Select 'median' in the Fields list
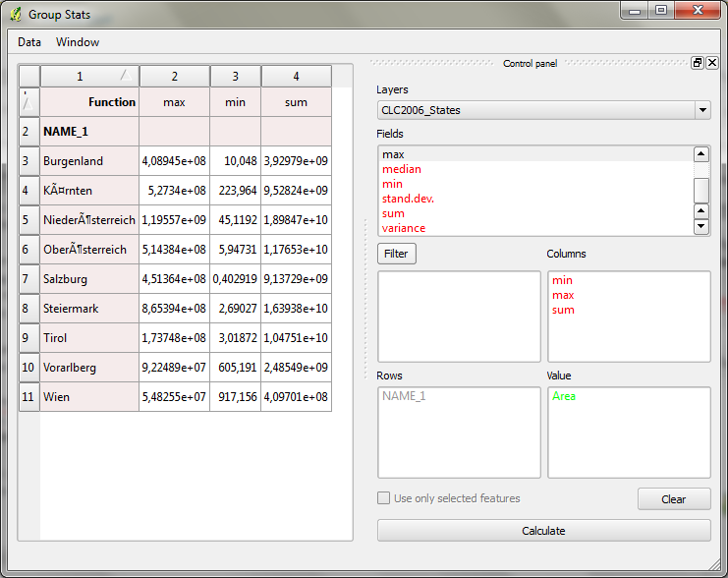 402,169
